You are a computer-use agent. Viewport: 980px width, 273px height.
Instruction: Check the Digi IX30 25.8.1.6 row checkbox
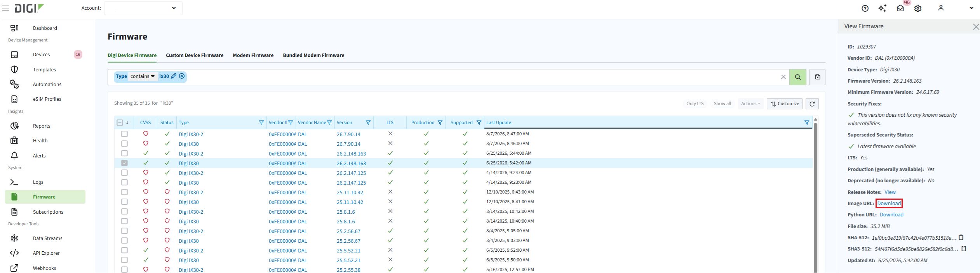[124, 221]
